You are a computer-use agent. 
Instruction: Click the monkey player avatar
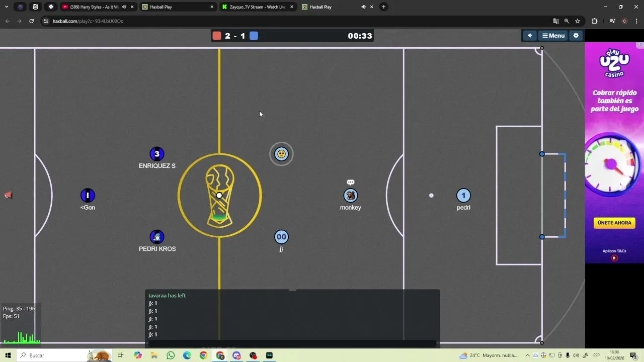point(351,195)
